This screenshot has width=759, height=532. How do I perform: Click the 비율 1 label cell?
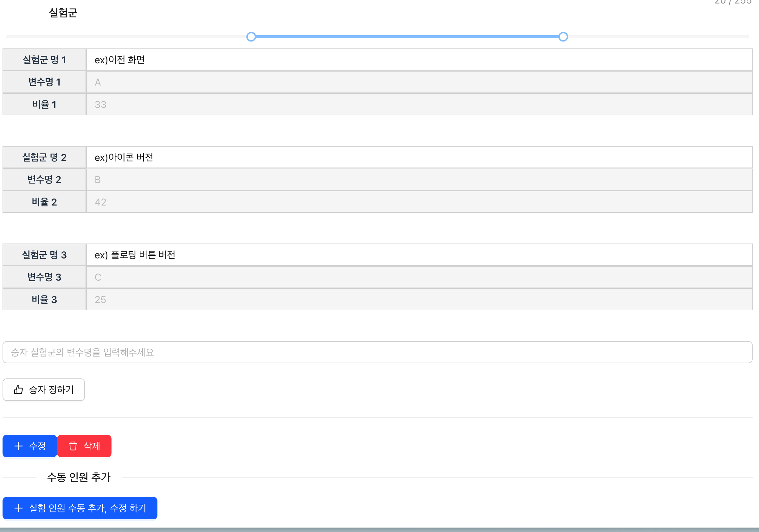point(44,104)
